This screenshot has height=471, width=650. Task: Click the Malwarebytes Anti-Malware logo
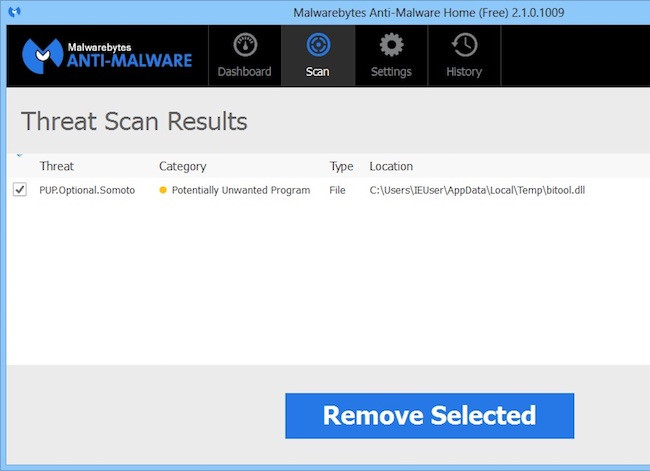click(x=106, y=55)
